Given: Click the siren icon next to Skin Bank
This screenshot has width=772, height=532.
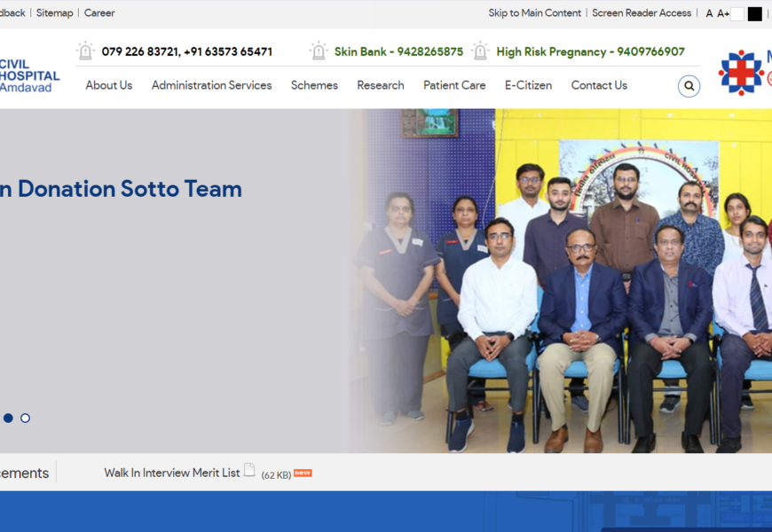Looking at the screenshot, I should (x=319, y=51).
